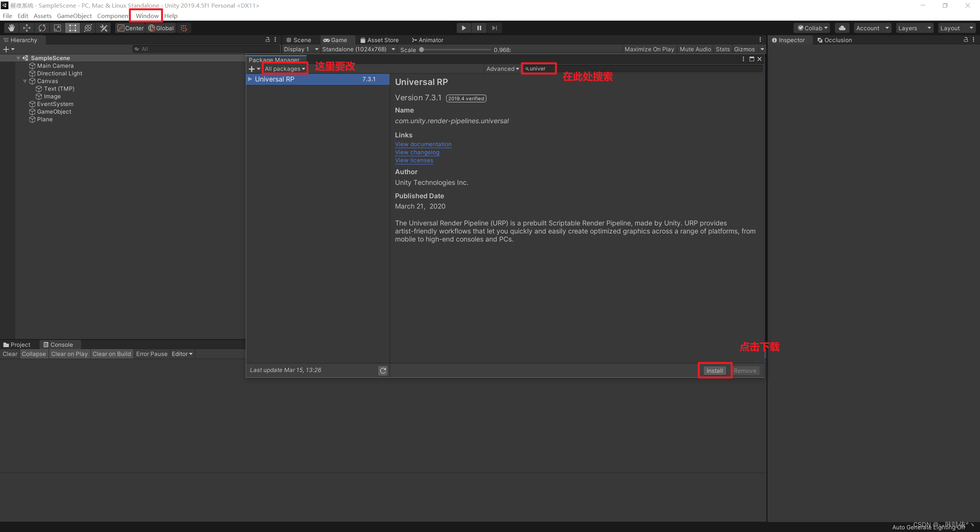This screenshot has width=980, height=532.
Task: Select the Rect tool
Action: tap(73, 28)
